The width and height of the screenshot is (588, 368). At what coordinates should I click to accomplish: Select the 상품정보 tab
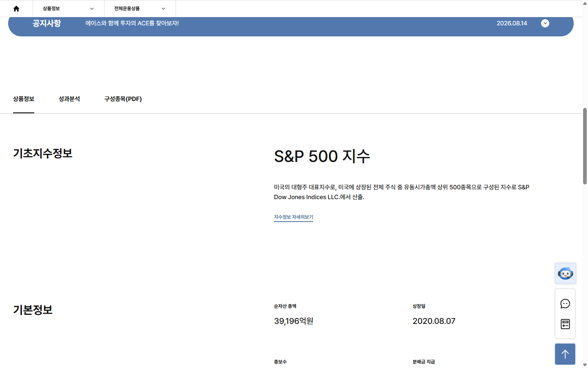[24, 99]
